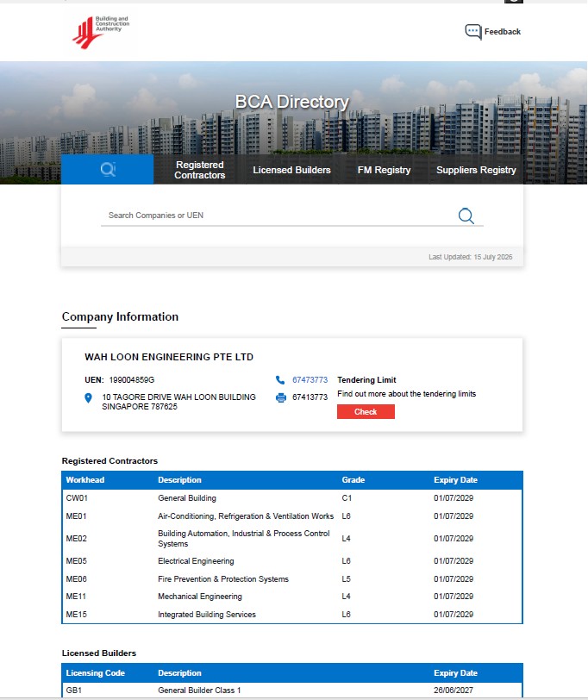Open the Registered Contractors tab
The height and width of the screenshot is (700, 588).
(199, 170)
